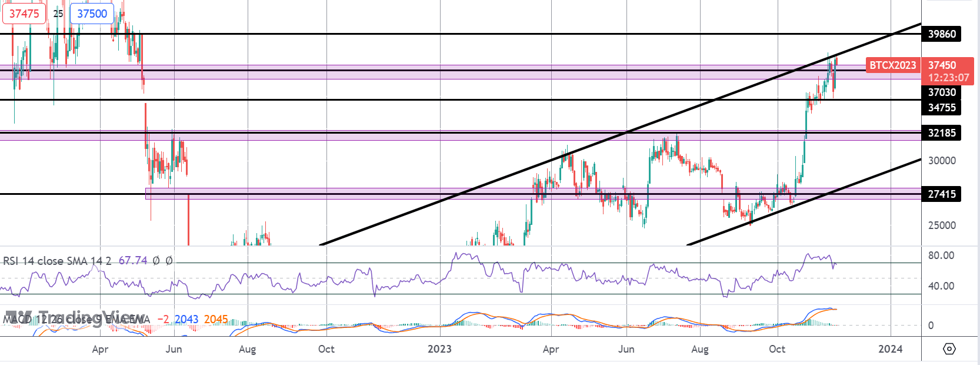The height and width of the screenshot is (365, 980).
Task: Select the 37030 price level label
Action: (x=942, y=92)
